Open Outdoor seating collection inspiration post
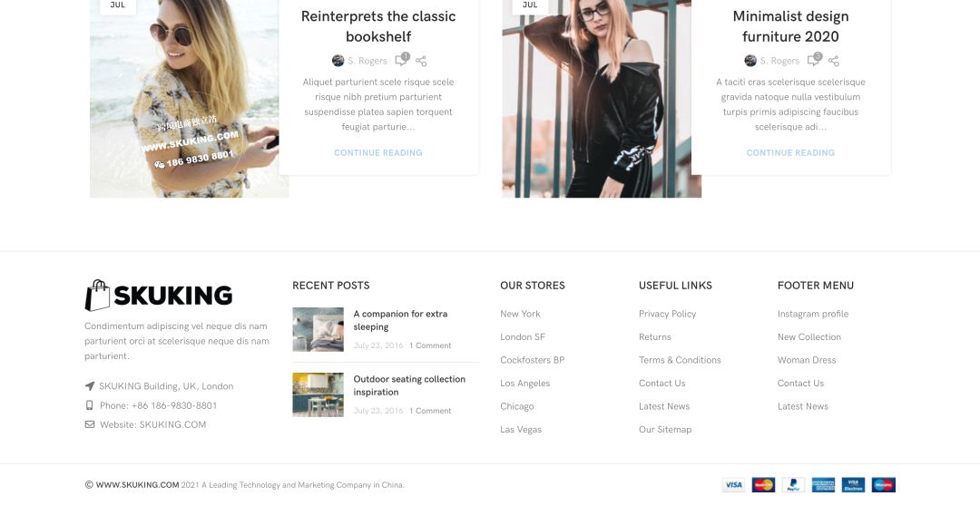 click(x=409, y=385)
